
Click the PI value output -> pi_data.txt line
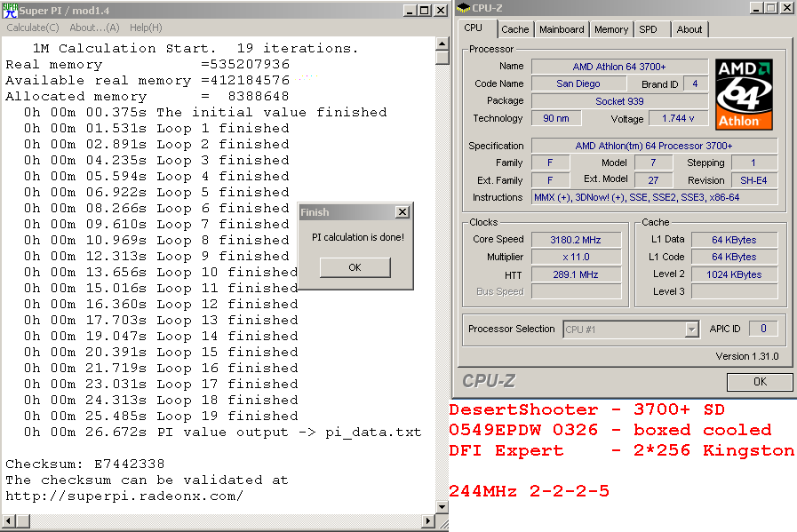click(x=223, y=433)
